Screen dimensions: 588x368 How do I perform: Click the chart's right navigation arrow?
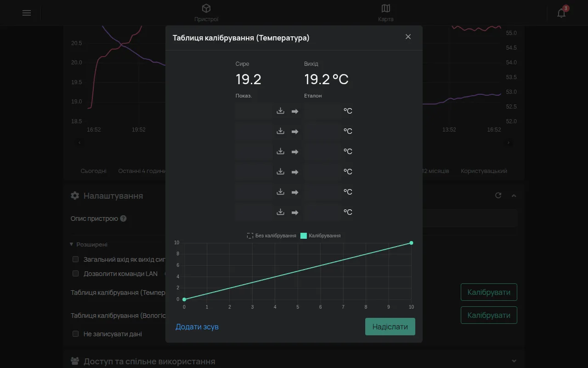pos(509,143)
